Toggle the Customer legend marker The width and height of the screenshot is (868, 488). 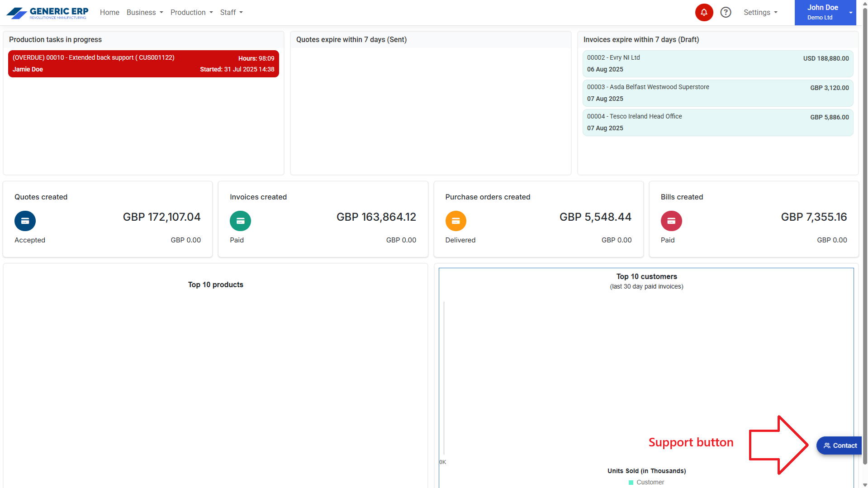pos(631,482)
